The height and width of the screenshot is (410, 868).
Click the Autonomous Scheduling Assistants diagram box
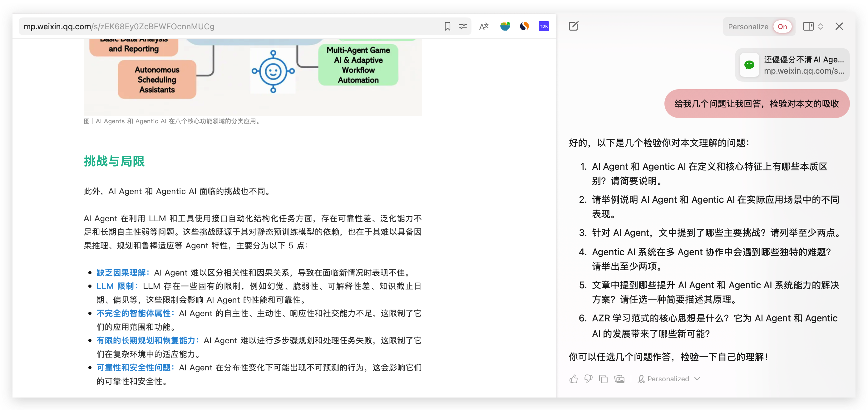(157, 80)
